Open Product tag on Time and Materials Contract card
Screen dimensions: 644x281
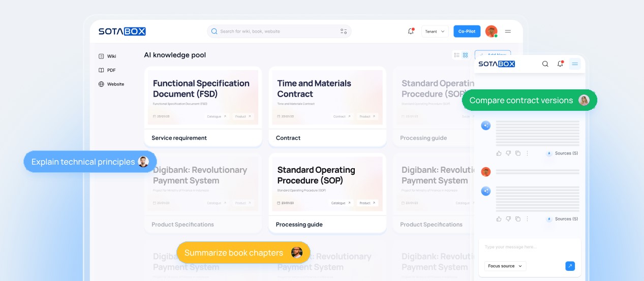tap(367, 116)
